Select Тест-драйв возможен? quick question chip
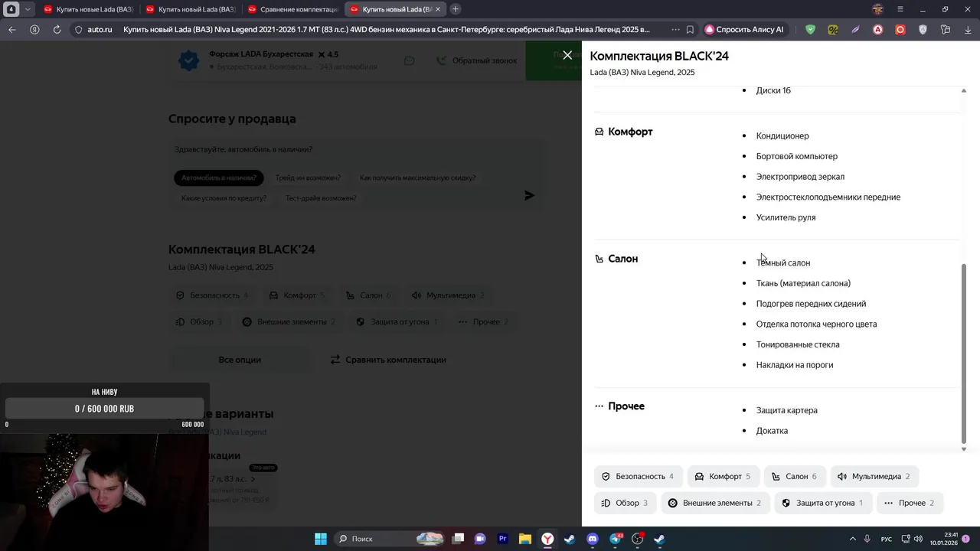The width and height of the screenshot is (980, 551). 321,198
